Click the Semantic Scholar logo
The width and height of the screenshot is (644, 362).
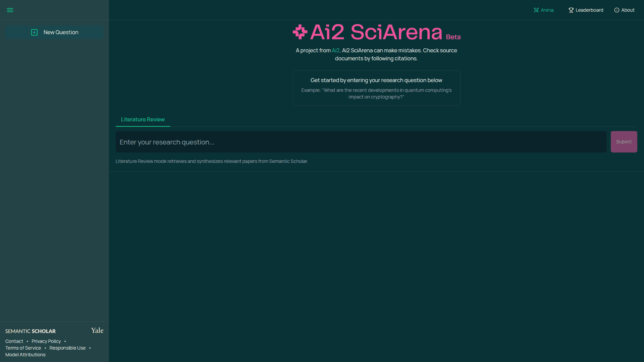pyautogui.click(x=31, y=331)
